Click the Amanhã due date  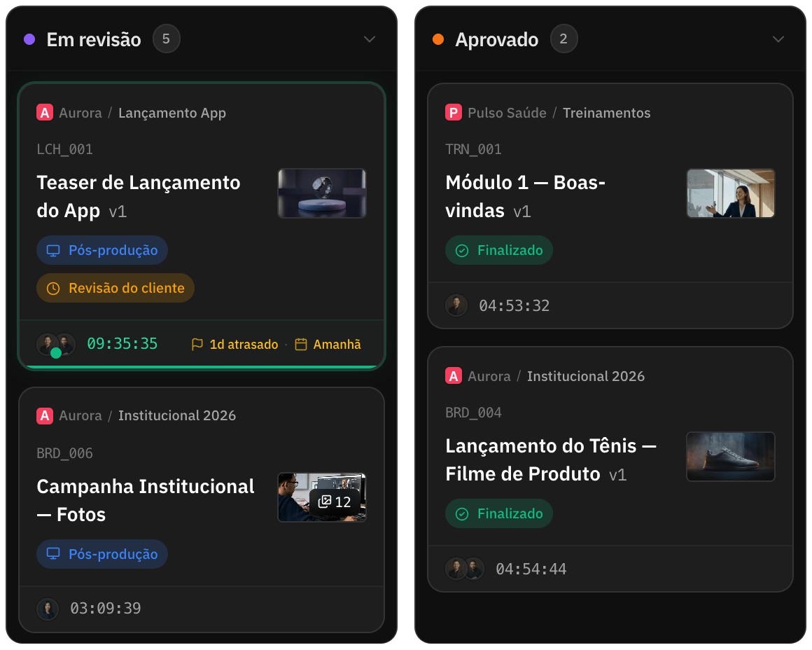tap(337, 344)
